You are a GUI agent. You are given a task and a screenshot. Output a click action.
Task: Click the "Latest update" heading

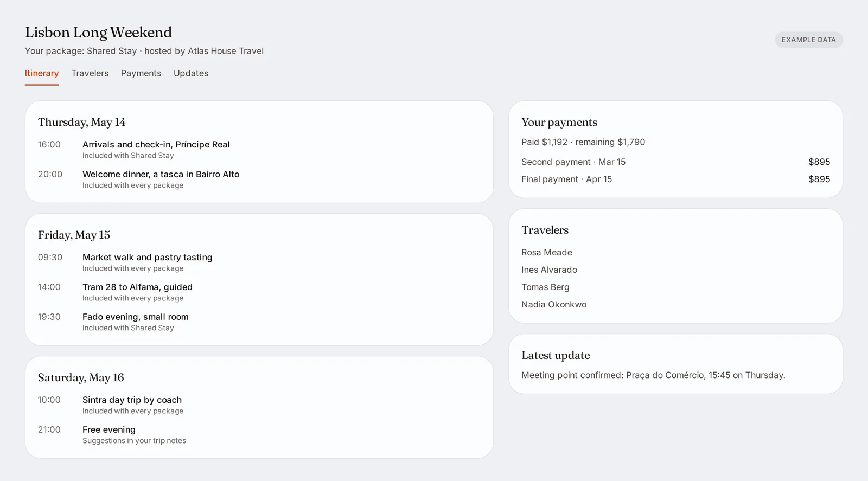pyautogui.click(x=556, y=355)
